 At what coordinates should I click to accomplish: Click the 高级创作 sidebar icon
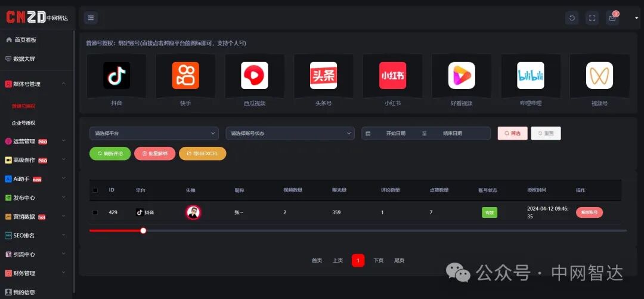8,161
